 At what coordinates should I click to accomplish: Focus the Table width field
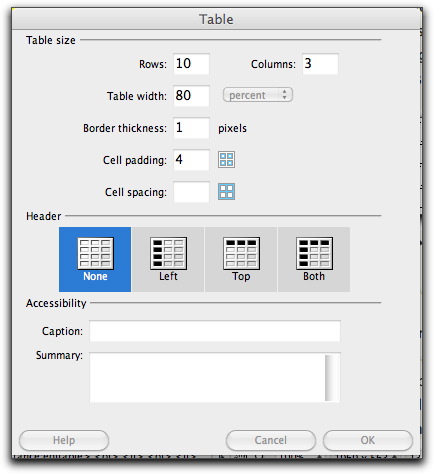[x=191, y=96]
